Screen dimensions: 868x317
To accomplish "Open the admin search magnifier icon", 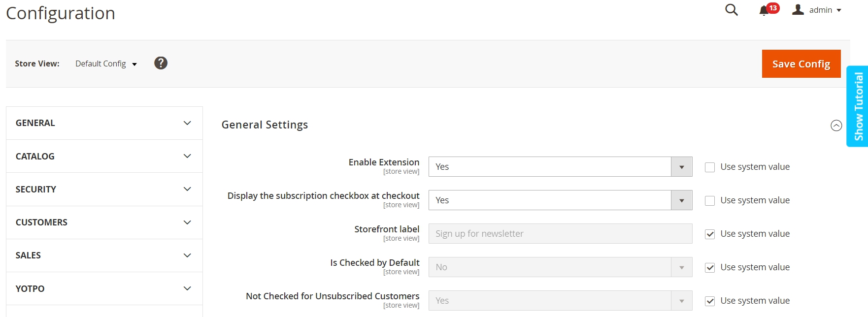I will [x=732, y=10].
